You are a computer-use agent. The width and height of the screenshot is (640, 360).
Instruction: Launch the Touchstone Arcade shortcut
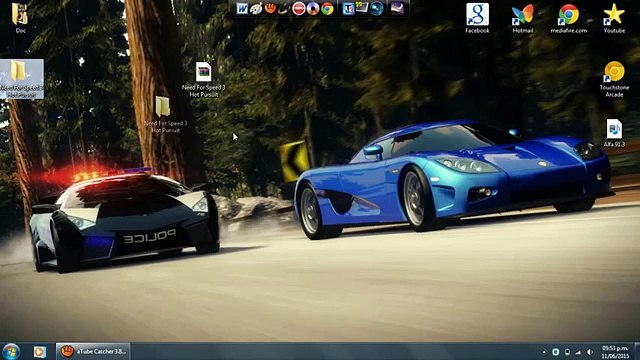(x=614, y=79)
